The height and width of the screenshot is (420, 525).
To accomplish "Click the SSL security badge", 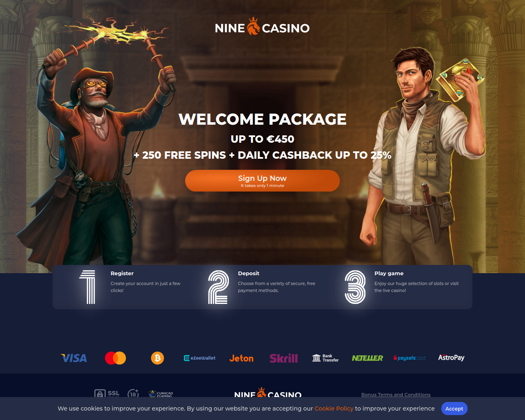I will click(x=107, y=393).
